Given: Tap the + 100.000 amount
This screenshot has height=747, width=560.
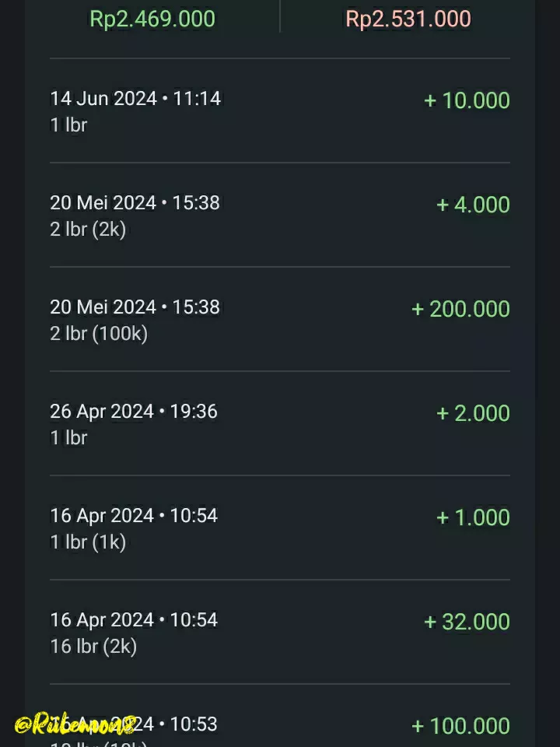Looking at the screenshot, I should coord(460,726).
